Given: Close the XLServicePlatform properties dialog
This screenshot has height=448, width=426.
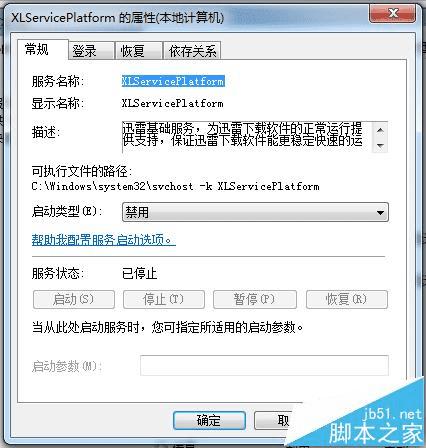Looking at the screenshot, I should [x=393, y=14].
